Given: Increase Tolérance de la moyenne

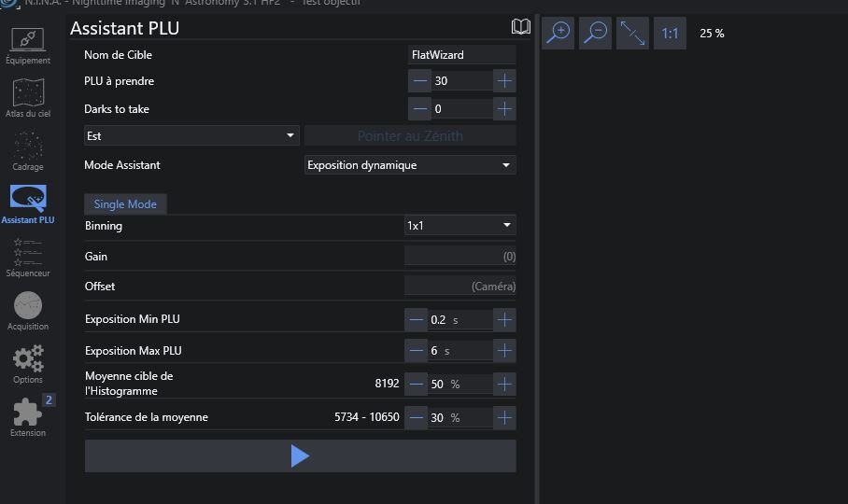Looking at the screenshot, I should 504,417.
